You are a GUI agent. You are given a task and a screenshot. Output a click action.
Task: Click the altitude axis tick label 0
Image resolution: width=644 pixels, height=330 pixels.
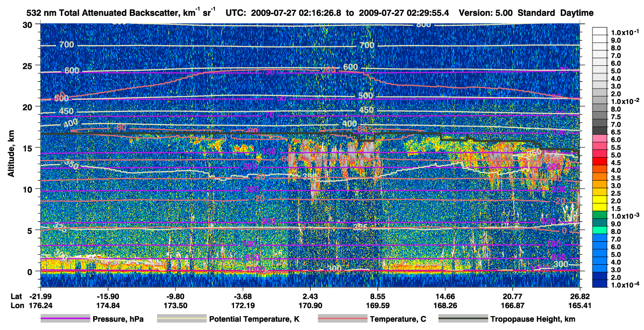coord(31,271)
